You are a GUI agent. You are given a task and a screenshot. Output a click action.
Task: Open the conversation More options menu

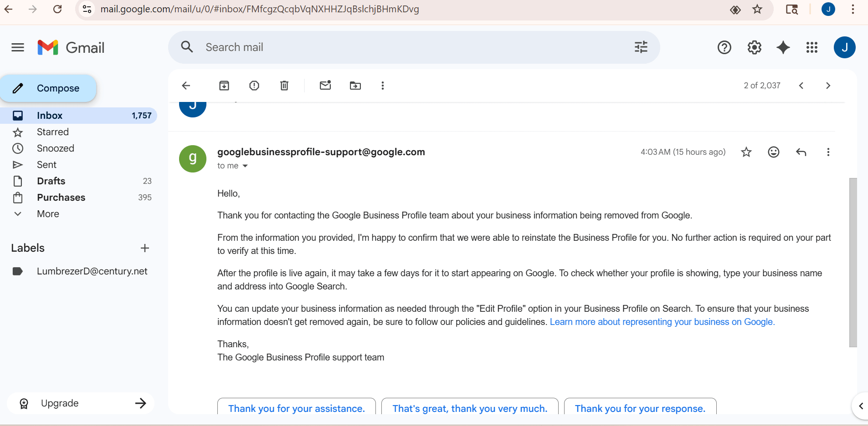tap(383, 86)
